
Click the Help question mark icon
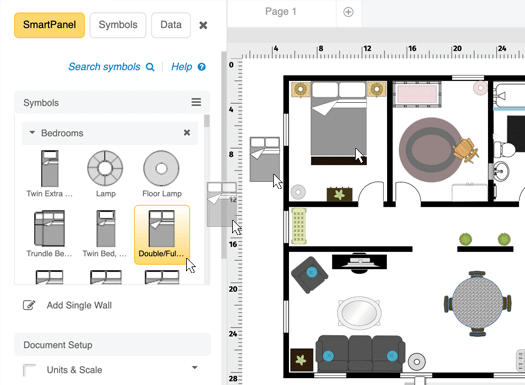coord(202,67)
